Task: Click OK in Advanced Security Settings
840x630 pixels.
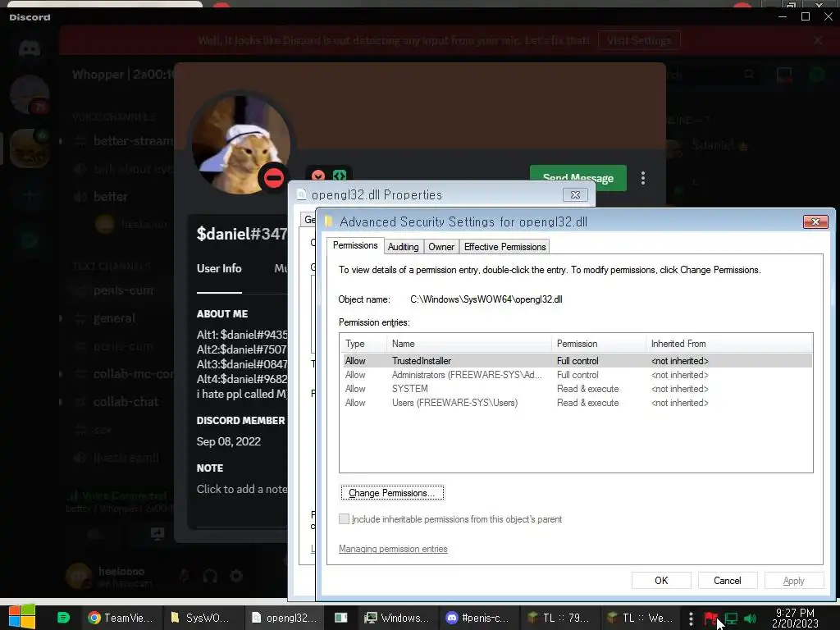Action: [x=661, y=581]
